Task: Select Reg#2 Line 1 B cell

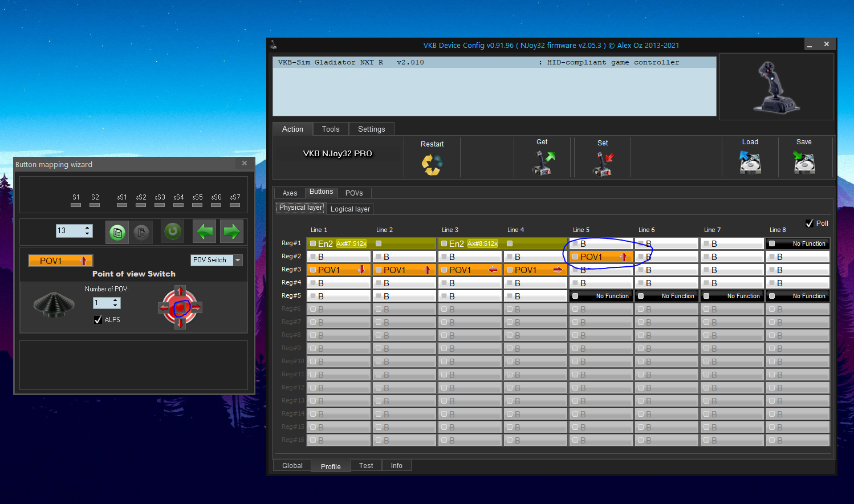Action: coord(339,257)
